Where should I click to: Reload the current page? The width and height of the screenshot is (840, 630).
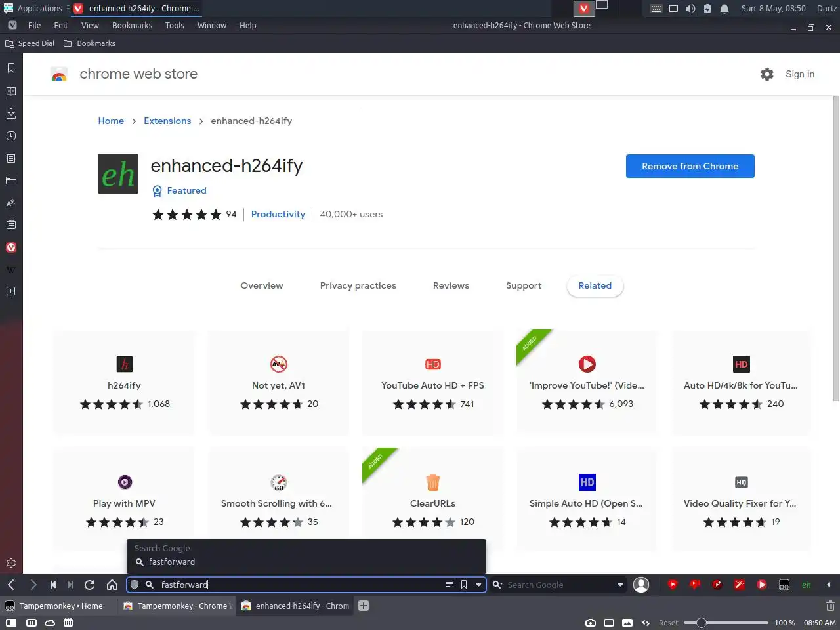90,585
